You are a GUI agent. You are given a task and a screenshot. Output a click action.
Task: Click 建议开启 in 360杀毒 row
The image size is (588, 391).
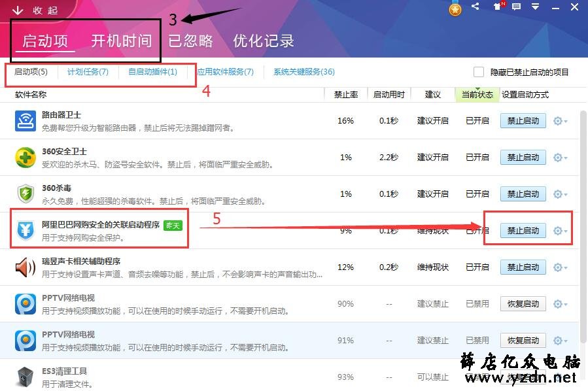pos(433,194)
